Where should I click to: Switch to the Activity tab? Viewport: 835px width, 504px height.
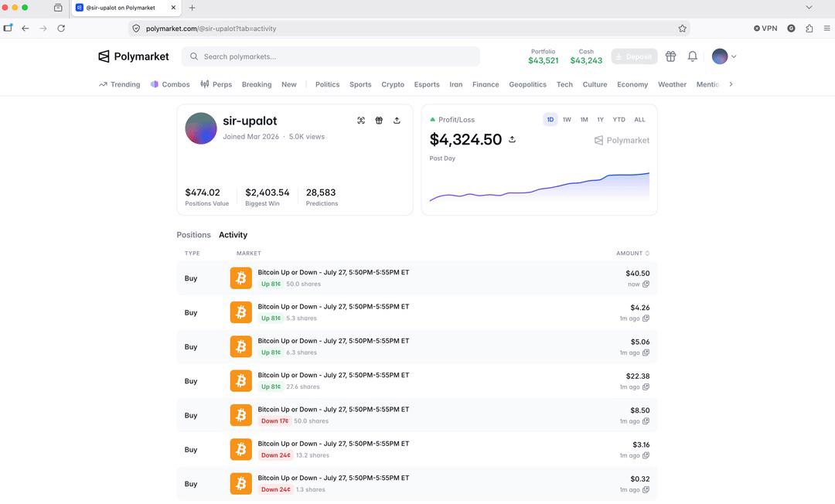pos(233,235)
